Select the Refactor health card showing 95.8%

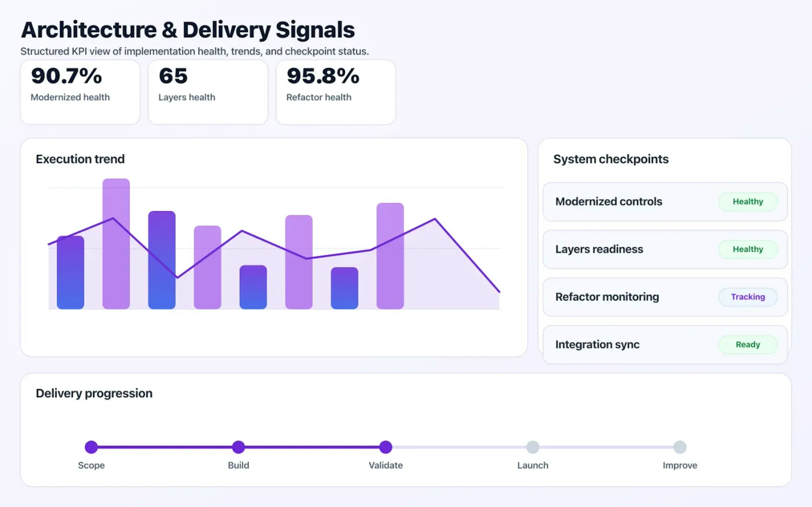pos(336,91)
